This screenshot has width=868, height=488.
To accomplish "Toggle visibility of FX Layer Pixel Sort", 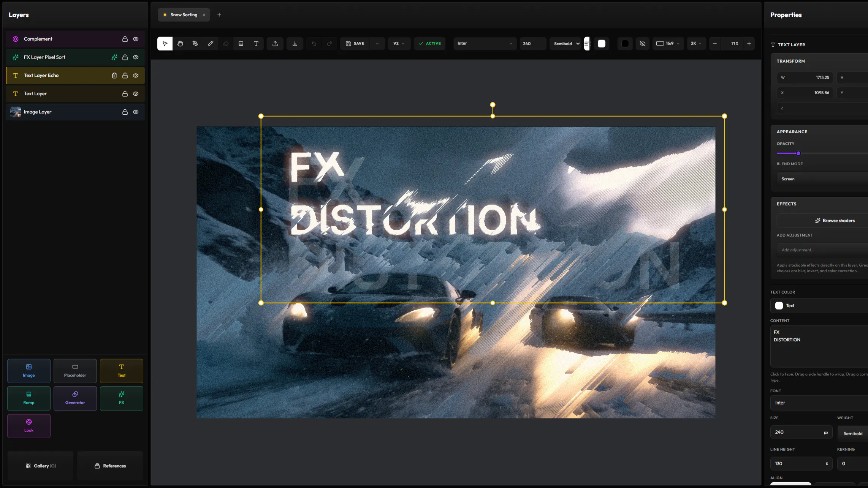I will [x=136, y=57].
